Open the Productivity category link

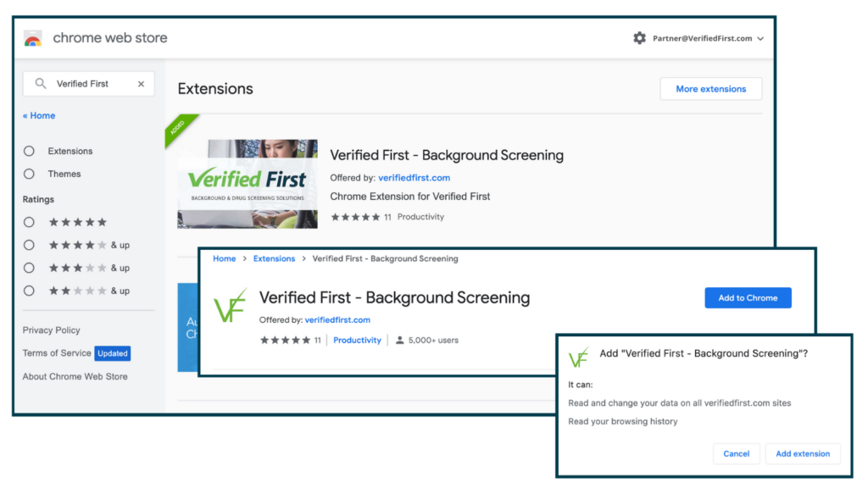tap(357, 339)
